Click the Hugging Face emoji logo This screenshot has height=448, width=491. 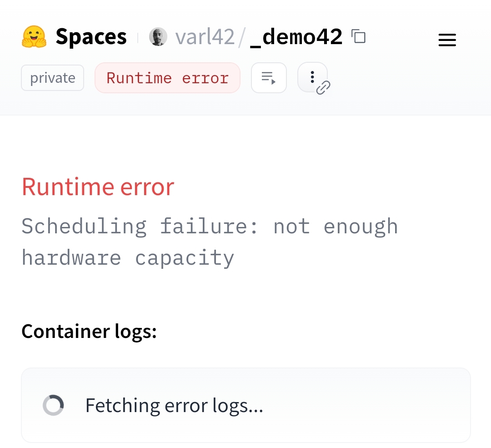[34, 37]
